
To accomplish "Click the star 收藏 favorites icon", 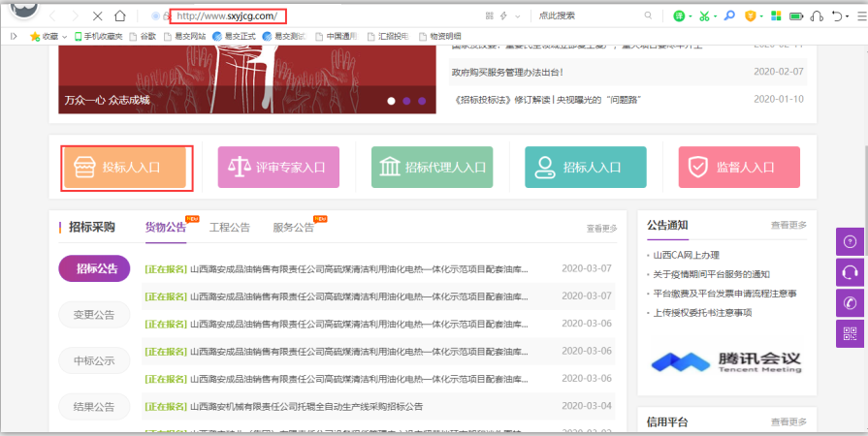I will coord(35,37).
